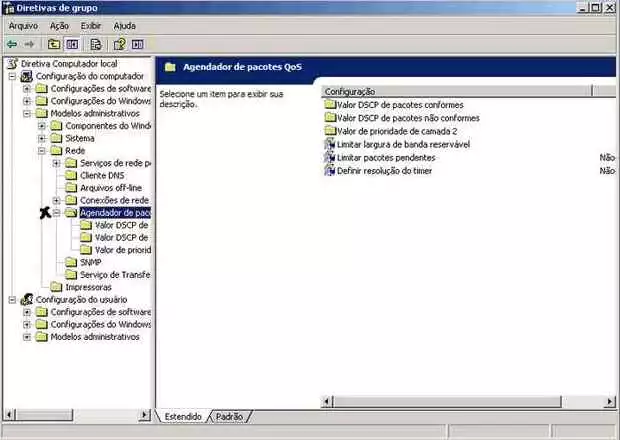Screen dimensions: 620x440
Task: Expand the Sistema tree node
Action: (42, 138)
